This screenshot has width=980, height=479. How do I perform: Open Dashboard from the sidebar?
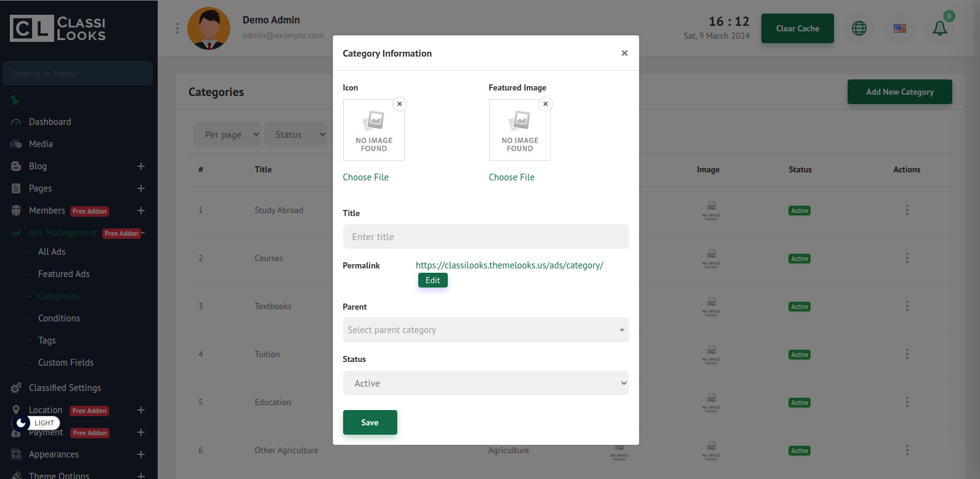tap(50, 122)
